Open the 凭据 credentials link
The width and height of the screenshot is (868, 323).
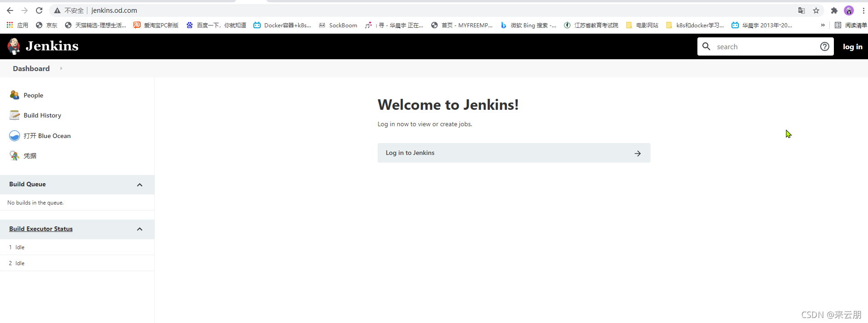pos(30,156)
